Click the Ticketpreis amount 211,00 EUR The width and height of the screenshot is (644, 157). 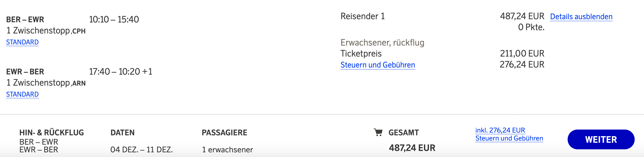pos(522,54)
